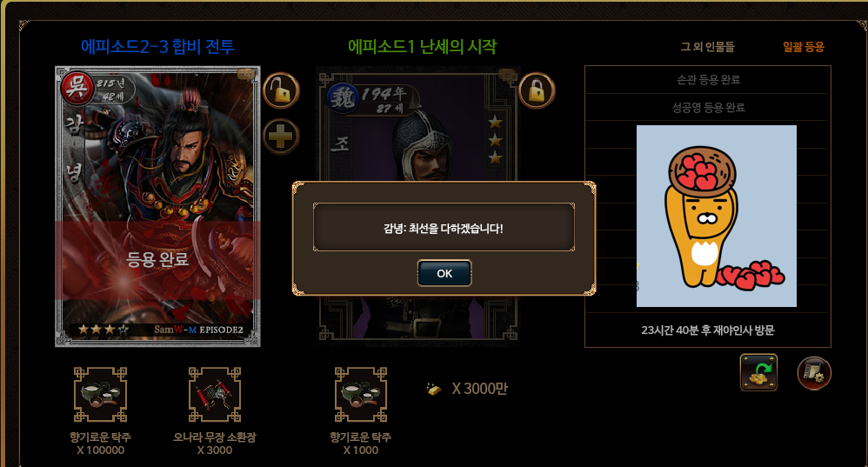Select the 일괄 등용 tab

tap(804, 47)
